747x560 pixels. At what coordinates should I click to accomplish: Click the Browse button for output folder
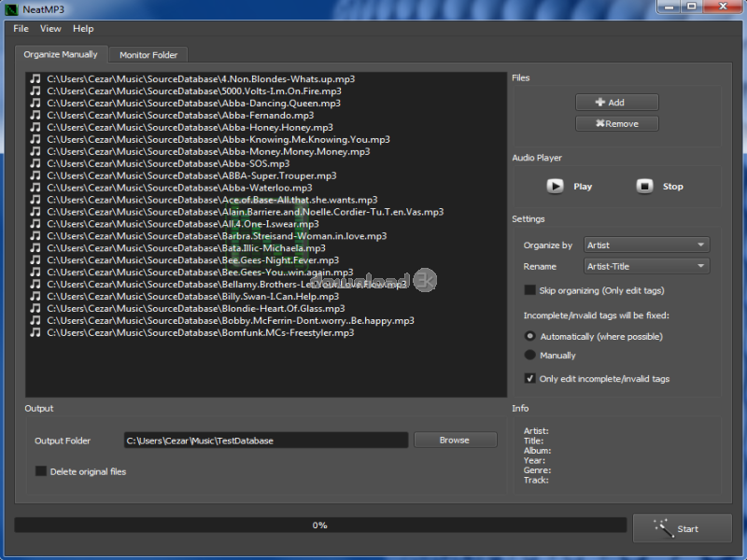pyautogui.click(x=455, y=441)
